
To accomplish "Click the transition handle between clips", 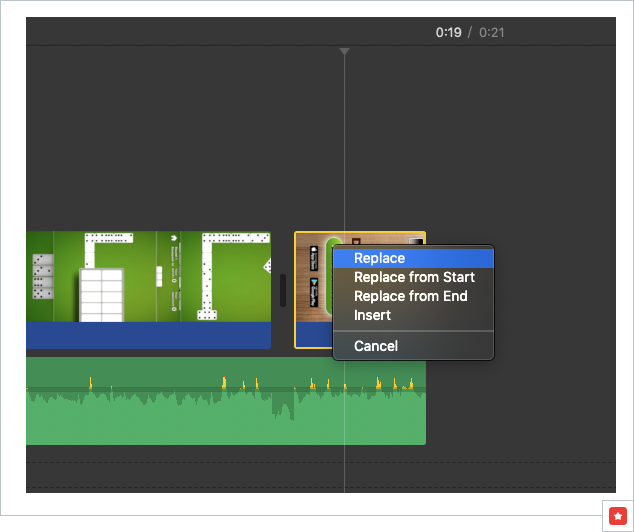I will 282,290.
